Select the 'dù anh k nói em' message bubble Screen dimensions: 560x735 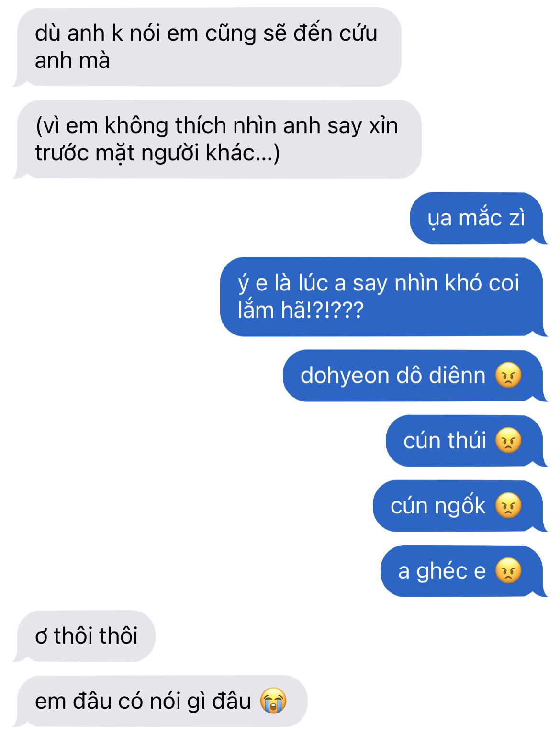pos(207,47)
